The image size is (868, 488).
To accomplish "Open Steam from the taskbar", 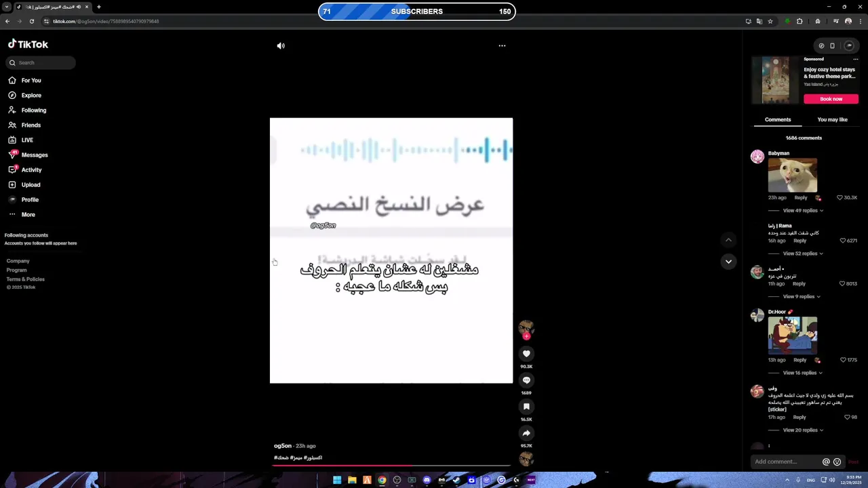I will (456, 480).
